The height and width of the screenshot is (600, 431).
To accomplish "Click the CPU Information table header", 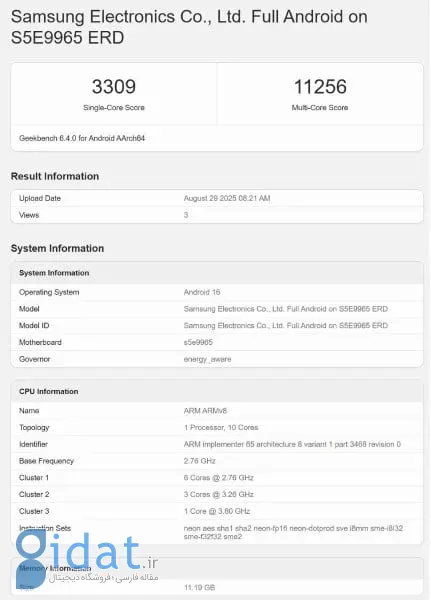I will click(217, 391).
